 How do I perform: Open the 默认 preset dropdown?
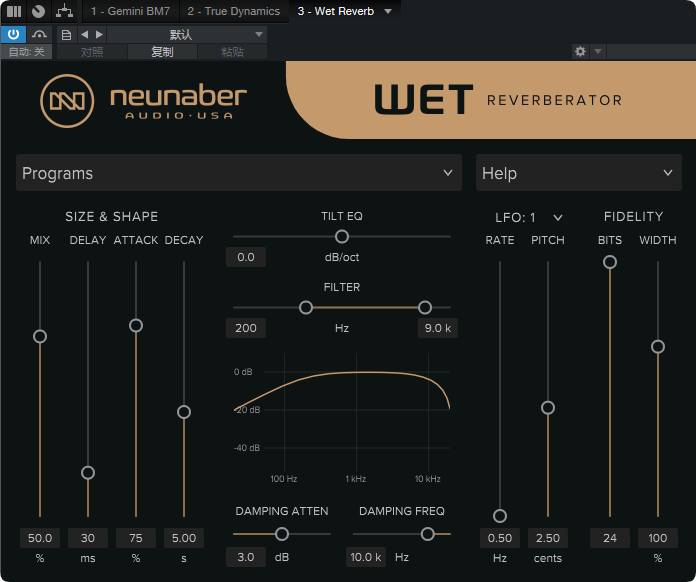(187, 35)
